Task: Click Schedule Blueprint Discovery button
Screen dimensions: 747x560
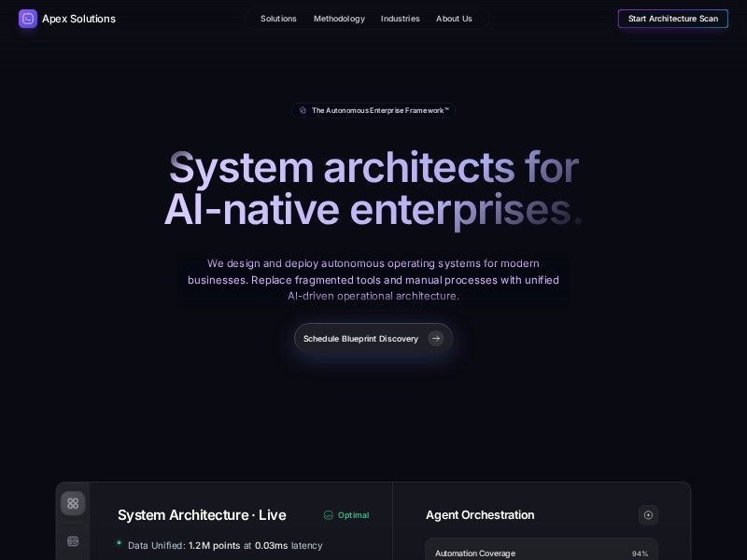Action: [362, 339]
